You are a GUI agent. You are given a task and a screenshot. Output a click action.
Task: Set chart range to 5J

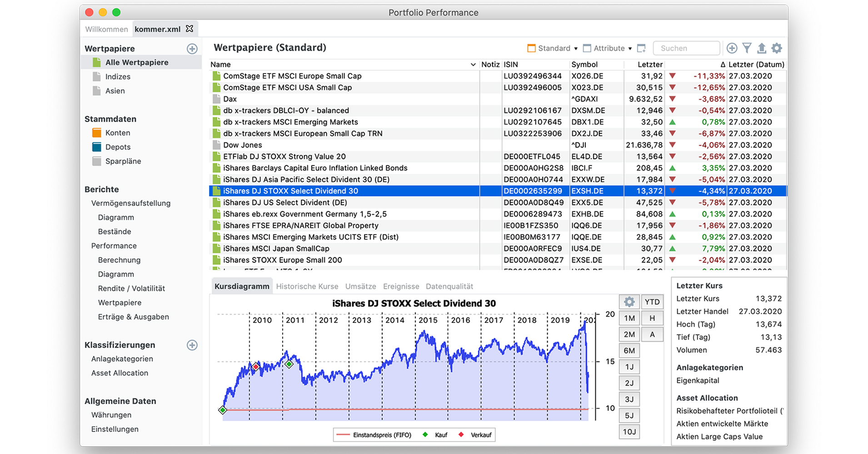pyautogui.click(x=629, y=415)
